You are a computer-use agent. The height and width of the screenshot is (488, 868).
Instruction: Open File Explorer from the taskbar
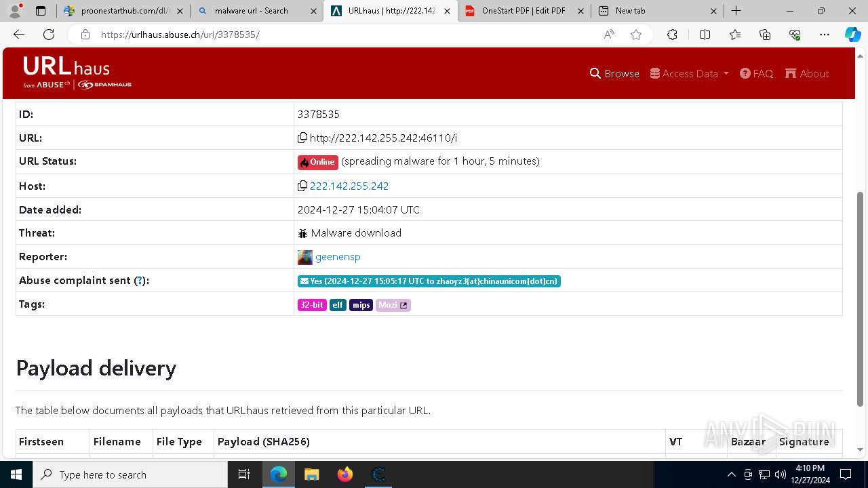[311, 474]
